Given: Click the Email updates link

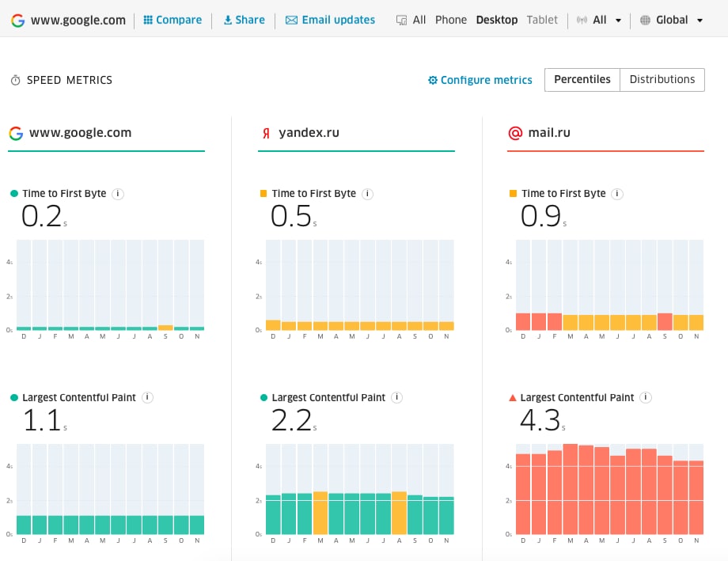Looking at the screenshot, I should pyautogui.click(x=330, y=20).
